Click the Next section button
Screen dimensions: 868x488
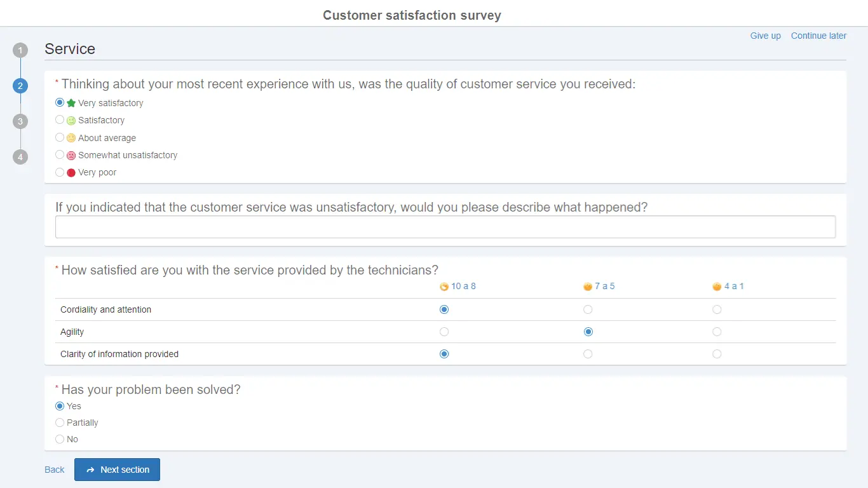pos(117,470)
